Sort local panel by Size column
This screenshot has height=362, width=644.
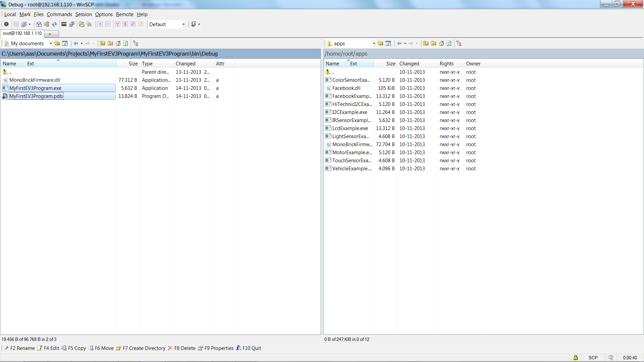tap(128, 64)
